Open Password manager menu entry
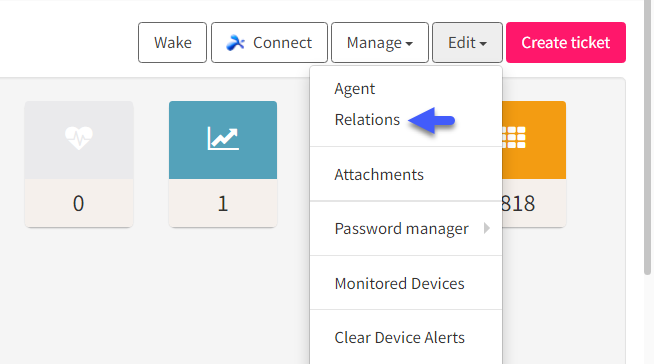 401,228
